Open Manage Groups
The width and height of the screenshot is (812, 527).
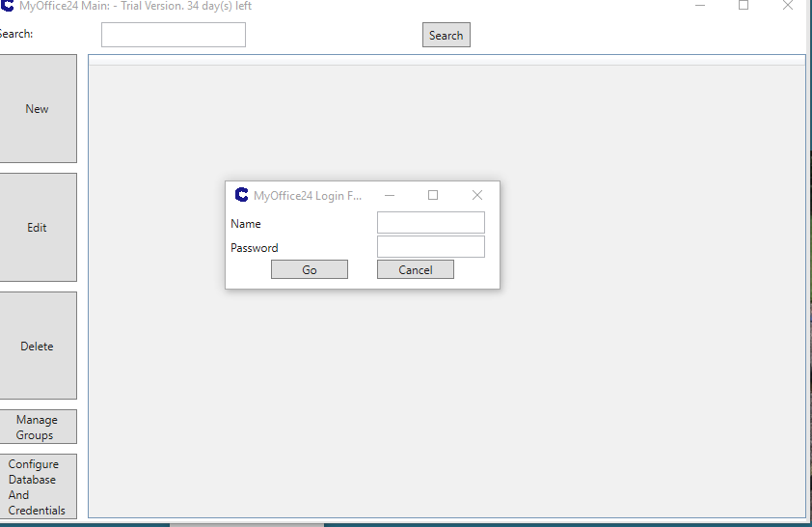point(38,427)
